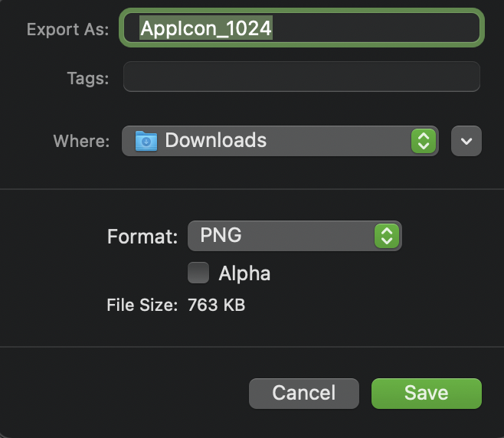
Task: Click the blue Downloads folder icon
Action: pos(146,141)
